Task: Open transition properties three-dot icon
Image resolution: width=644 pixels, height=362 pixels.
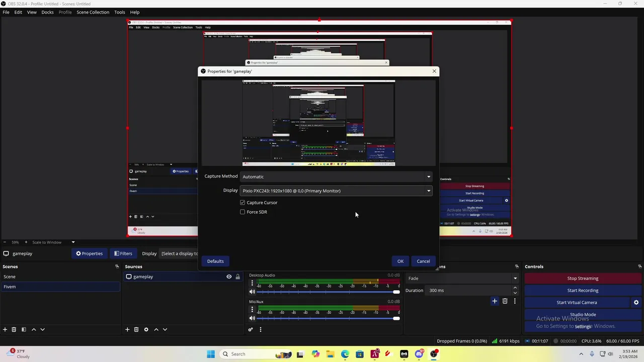Action: [515, 301]
